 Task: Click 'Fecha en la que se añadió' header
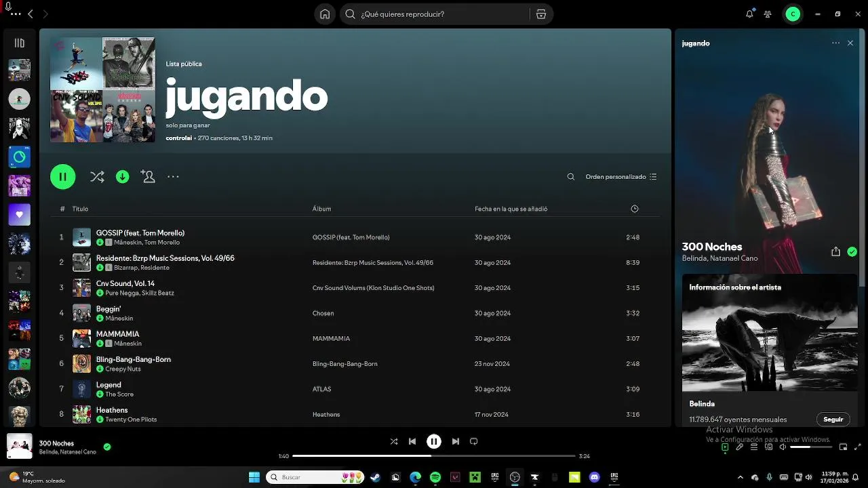(x=511, y=209)
